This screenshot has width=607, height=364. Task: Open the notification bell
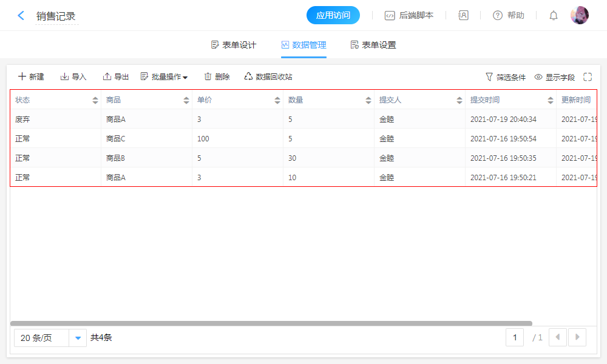click(x=553, y=16)
